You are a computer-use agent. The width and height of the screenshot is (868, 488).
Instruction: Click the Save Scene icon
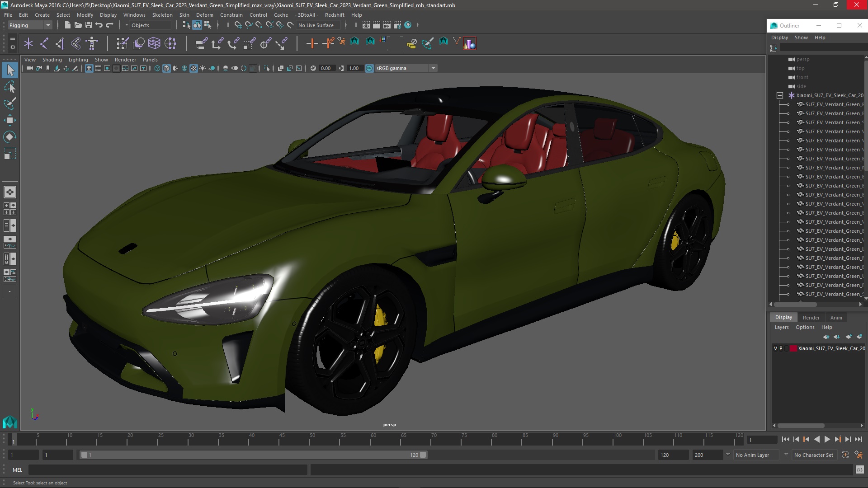pyautogui.click(x=88, y=25)
